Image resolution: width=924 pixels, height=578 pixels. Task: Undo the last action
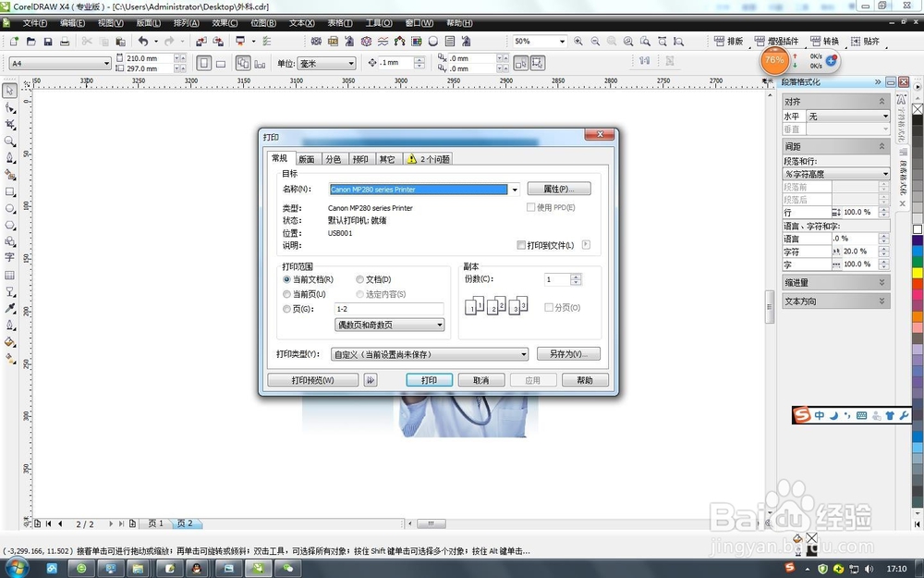click(143, 42)
